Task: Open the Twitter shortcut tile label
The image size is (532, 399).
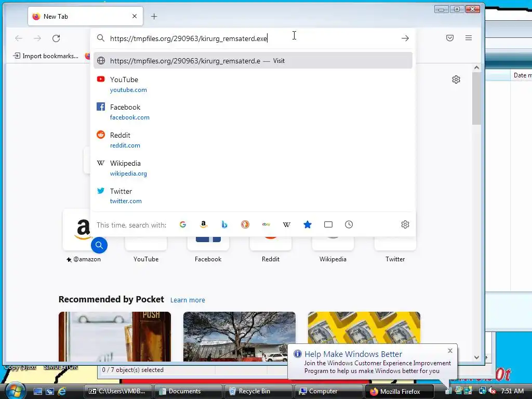Action: pos(395,259)
